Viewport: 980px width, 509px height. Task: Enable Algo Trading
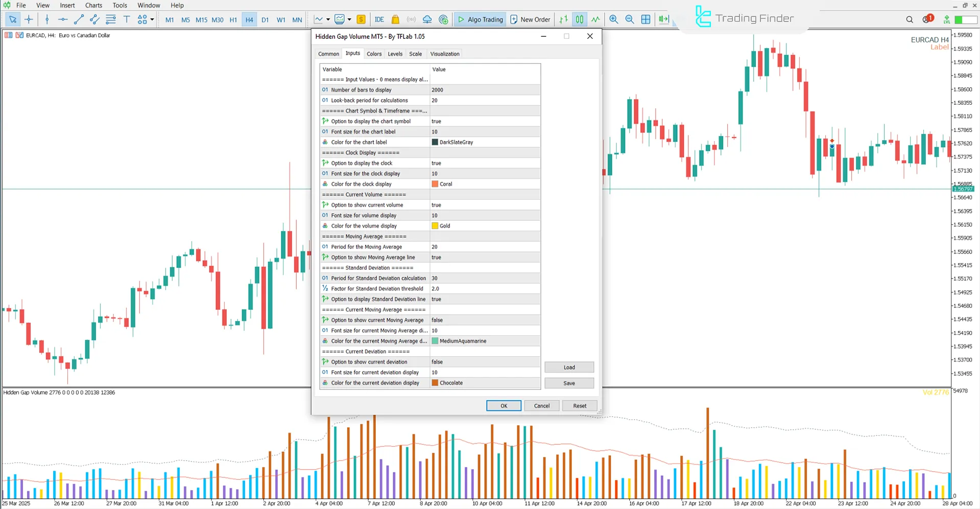480,19
